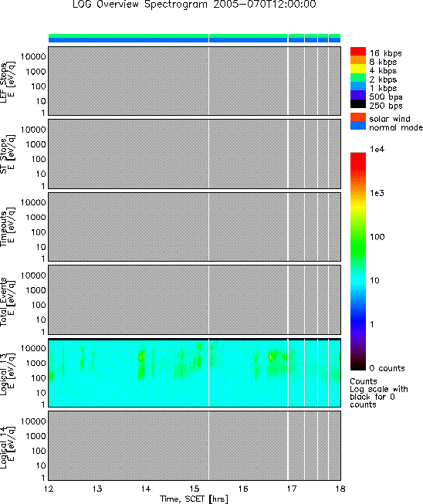423x504 pixels.
Task: Click the counts color scale bar
Action: (x=358, y=262)
